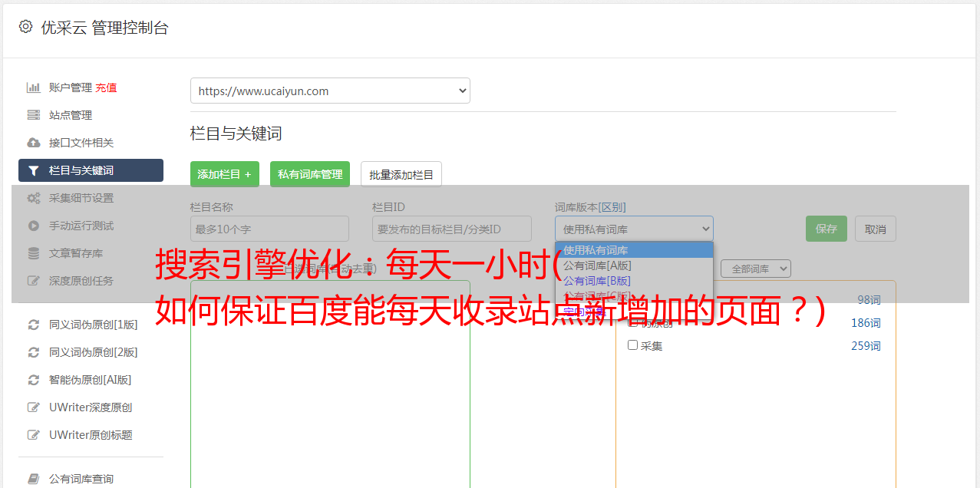Click the 优采云 管理控制台 title
This screenshot has height=488, width=980.
(x=104, y=28)
